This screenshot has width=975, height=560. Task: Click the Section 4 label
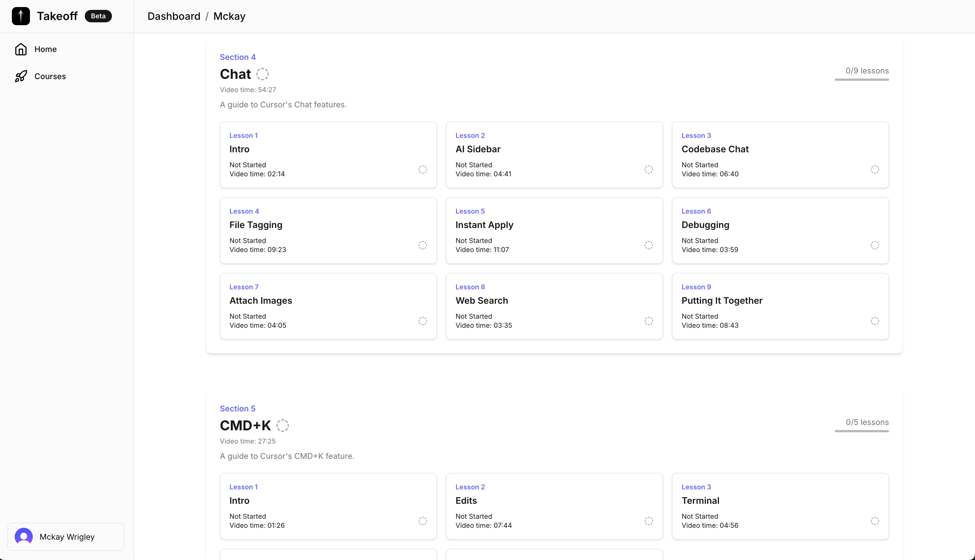click(x=238, y=57)
